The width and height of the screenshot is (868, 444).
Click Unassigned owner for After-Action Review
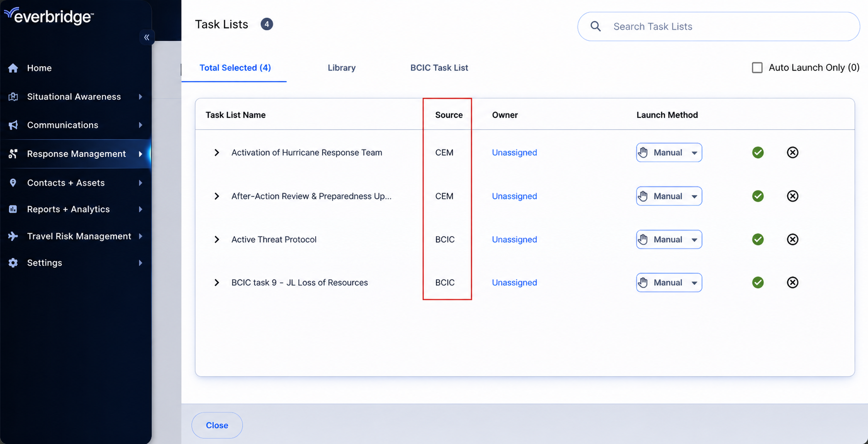click(x=514, y=196)
